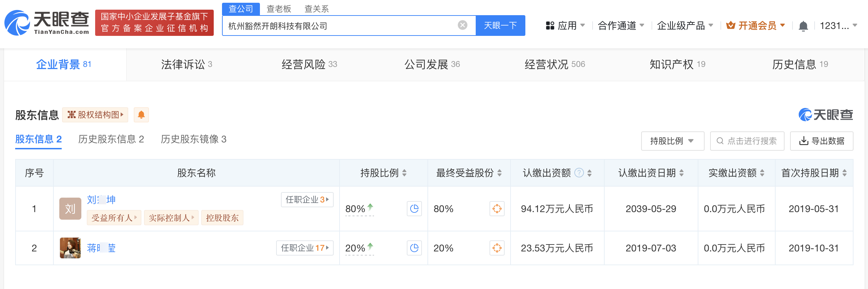Click the help question mark beside 认缴出资额
Viewport: 868px width, 289px height.
pyautogui.click(x=579, y=173)
